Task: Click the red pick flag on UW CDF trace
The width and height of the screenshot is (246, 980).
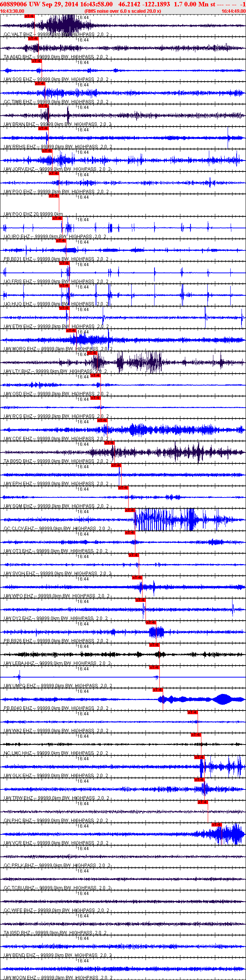Action: 102,420
